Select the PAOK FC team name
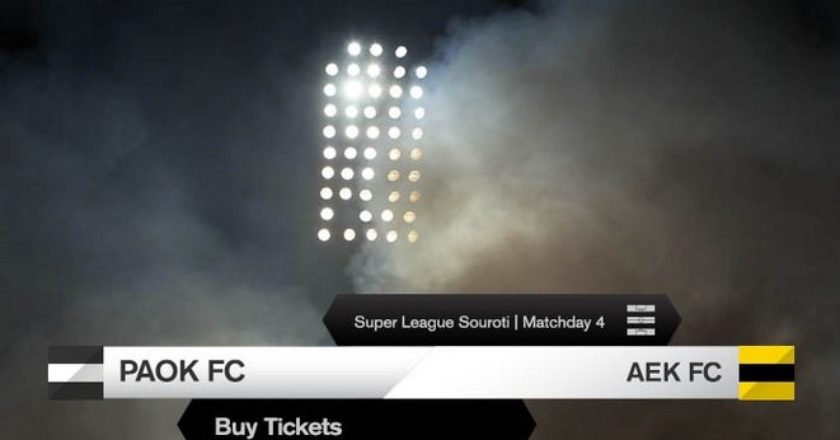Viewport: 840px width, 440px height. 182,371
